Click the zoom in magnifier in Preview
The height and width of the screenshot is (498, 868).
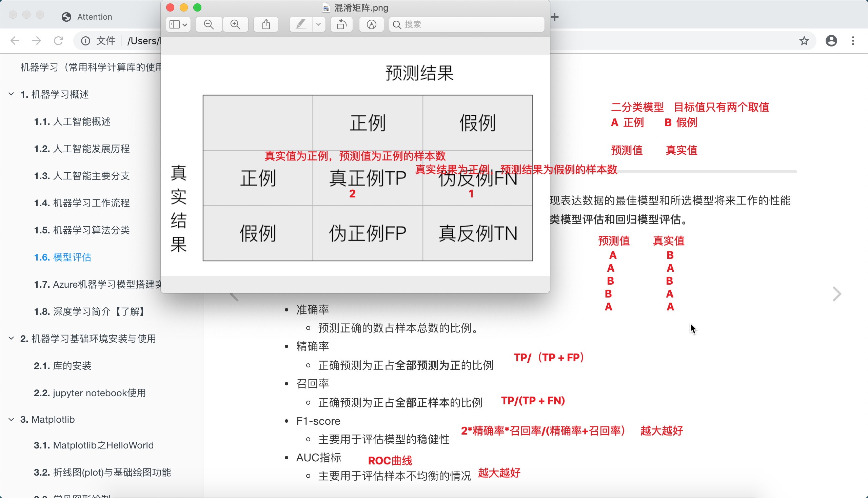click(235, 24)
